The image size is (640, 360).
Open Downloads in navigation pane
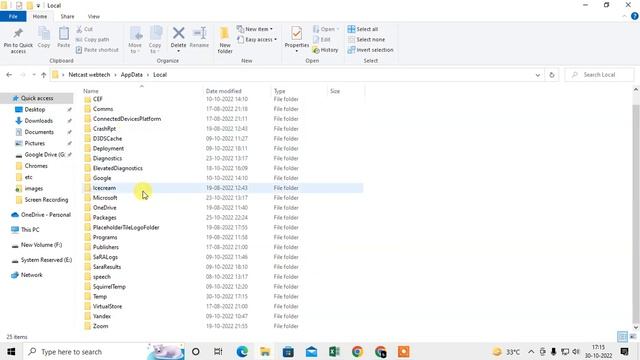coord(38,121)
